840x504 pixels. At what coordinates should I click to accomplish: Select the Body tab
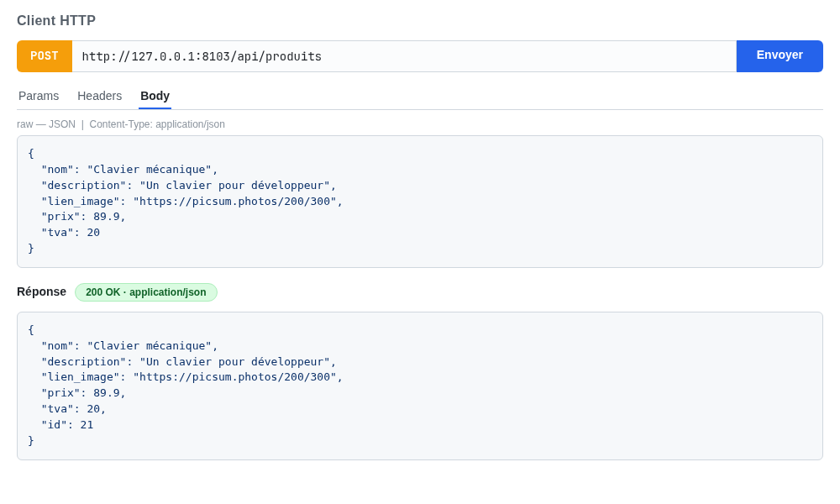coord(155,96)
